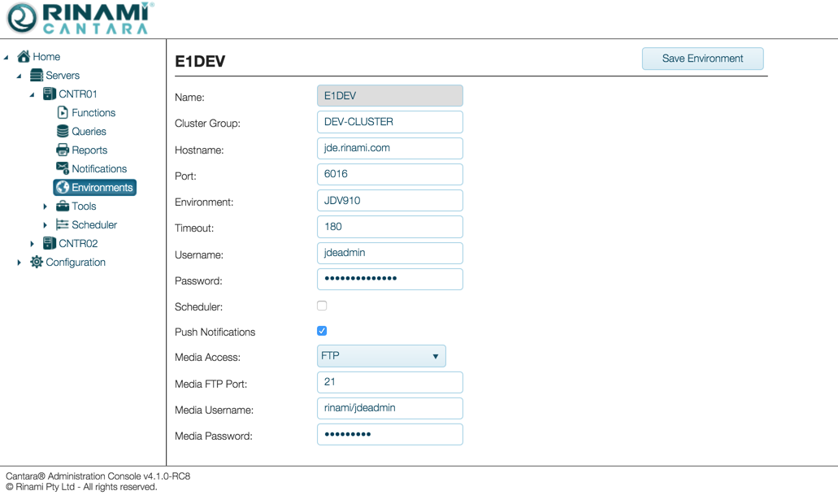The height and width of the screenshot is (504, 838).
Task: Click the Save Environment button
Action: pyautogui.click(x=702, y=59)
